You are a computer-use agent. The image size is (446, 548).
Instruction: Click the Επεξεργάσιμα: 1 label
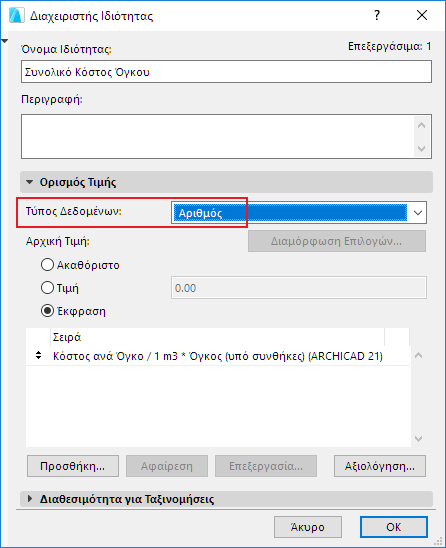point(390,46)
